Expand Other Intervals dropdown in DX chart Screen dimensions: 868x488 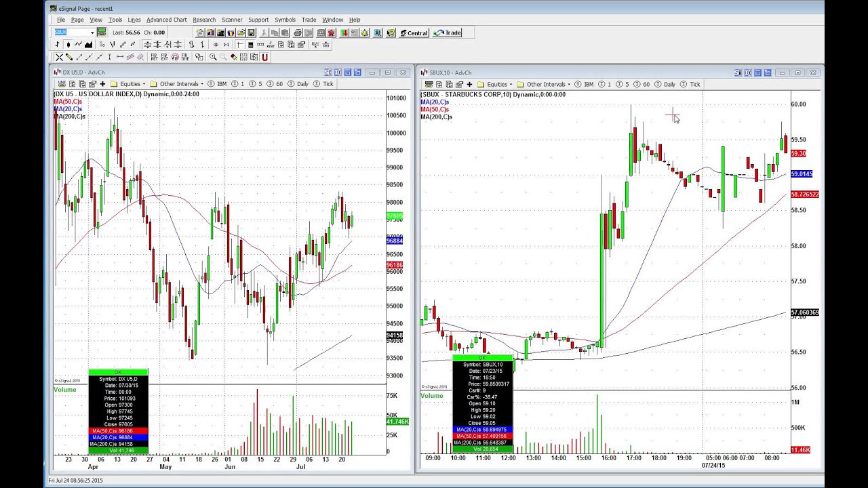(x=202, y=84)
